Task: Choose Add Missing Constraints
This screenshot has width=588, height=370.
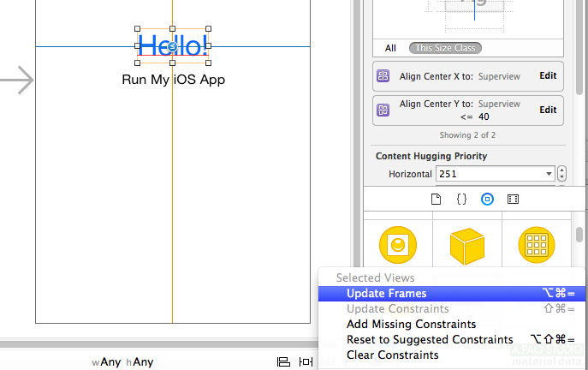Action: pyautogui.click(x=411, y=325)
